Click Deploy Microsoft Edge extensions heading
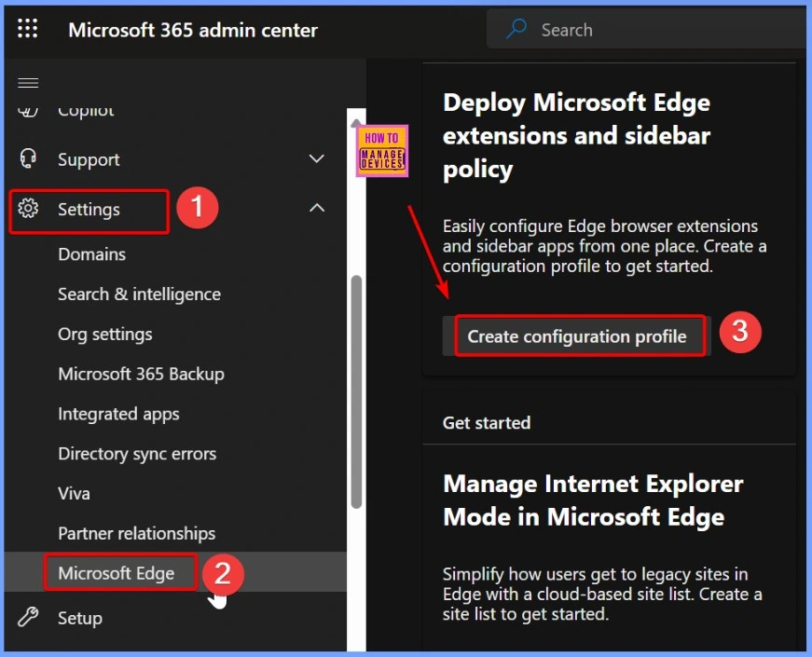Image resolution: width=812 pixels, height=657 pixels. point(577,136)
